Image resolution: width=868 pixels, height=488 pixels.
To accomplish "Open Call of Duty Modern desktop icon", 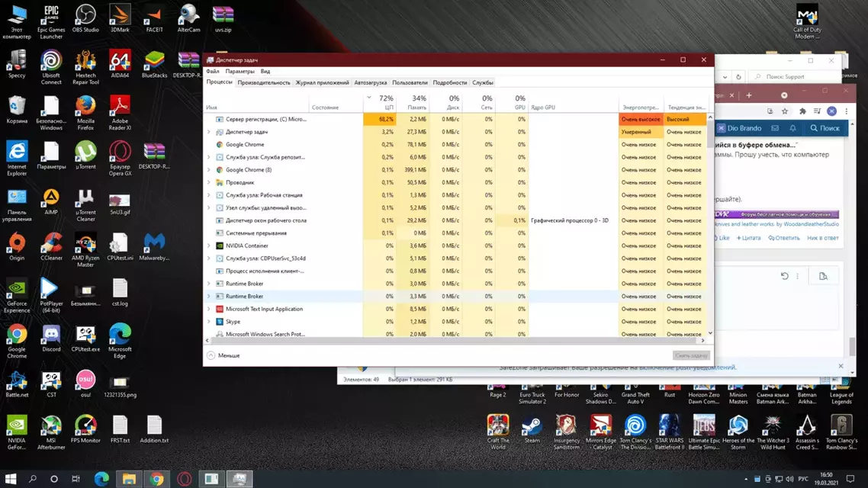I will pyautogui.click(x=807, y=22).
